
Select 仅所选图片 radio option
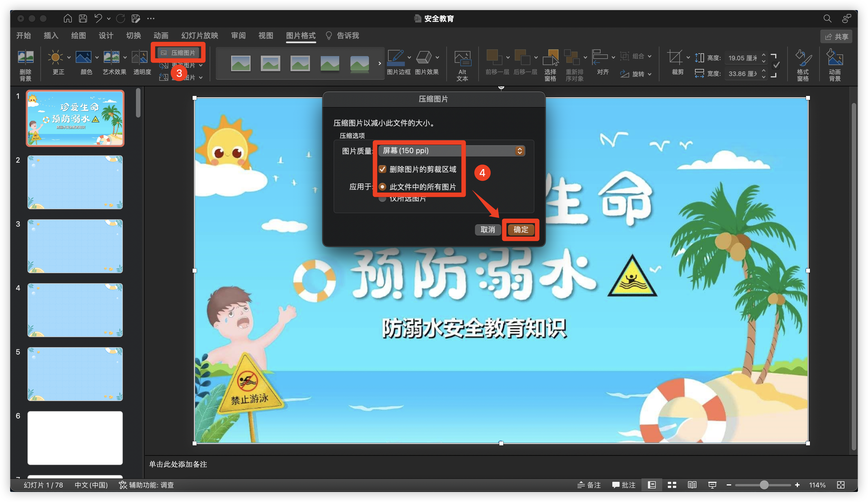[x=382, y=199]
